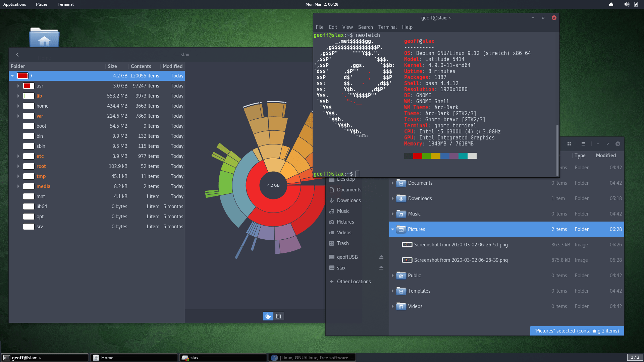This screenshot has height=362, width=644.
Task: Switch to rings chart view
Action: [x=268, y=316]
